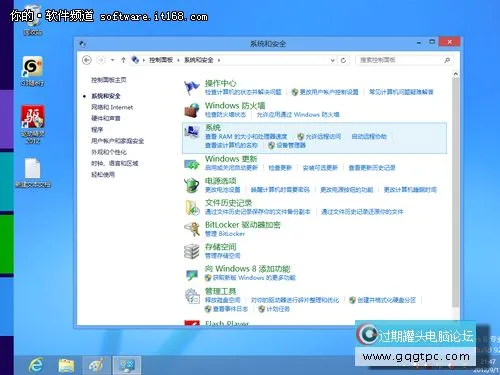Select 轻松使用 in sidebar

coord(103,175)
